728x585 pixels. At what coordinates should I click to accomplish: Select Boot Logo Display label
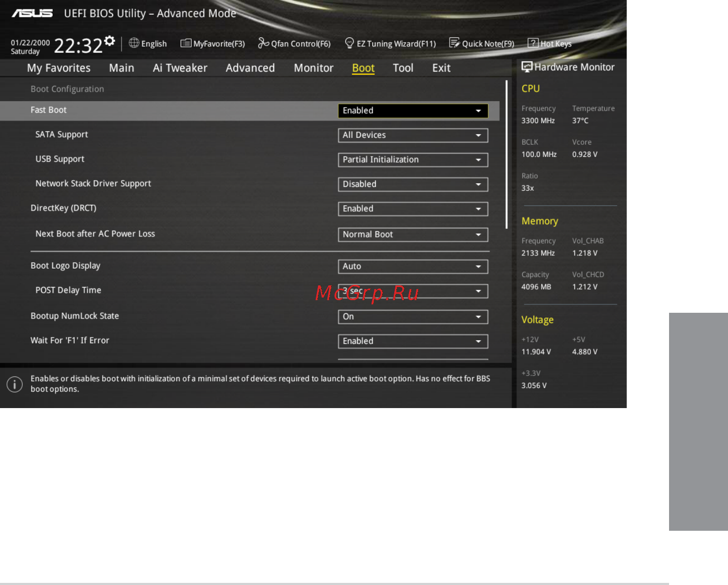coord(65,266)
